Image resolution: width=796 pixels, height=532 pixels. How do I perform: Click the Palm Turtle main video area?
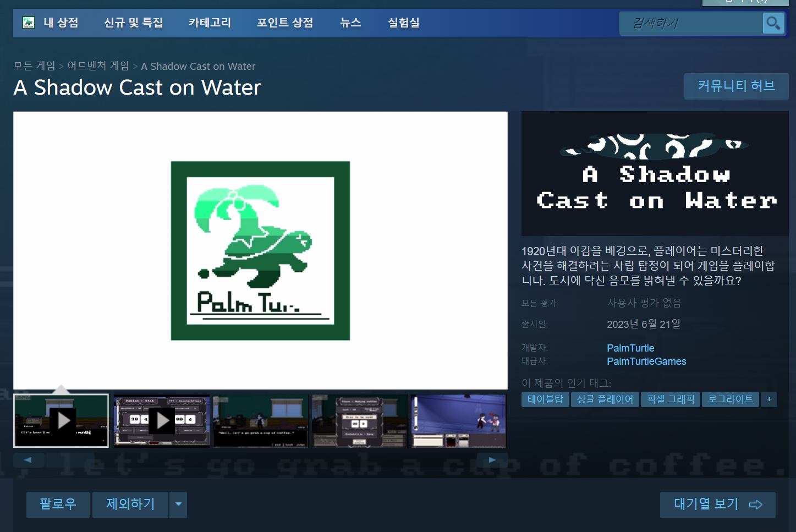(x=260, y=250)
